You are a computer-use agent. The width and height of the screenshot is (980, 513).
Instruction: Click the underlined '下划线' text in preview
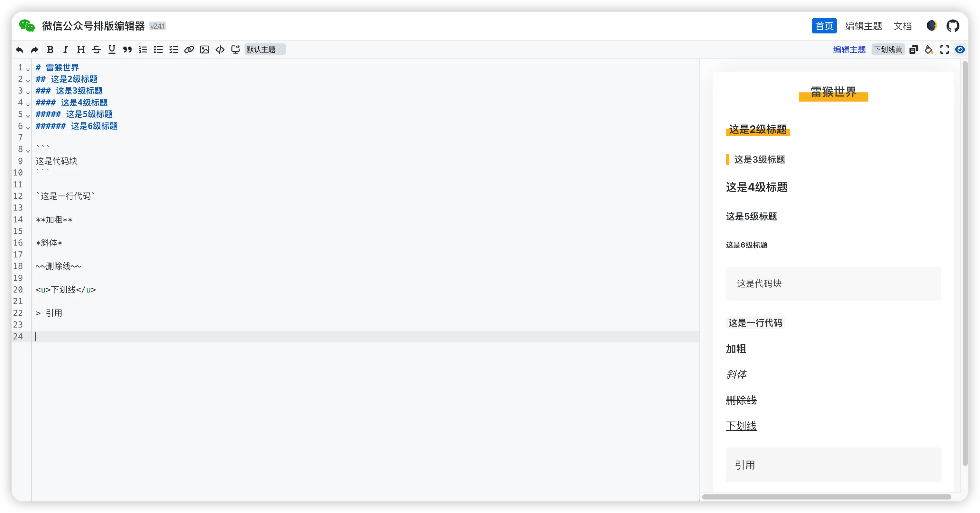click(x=741, y=426)
